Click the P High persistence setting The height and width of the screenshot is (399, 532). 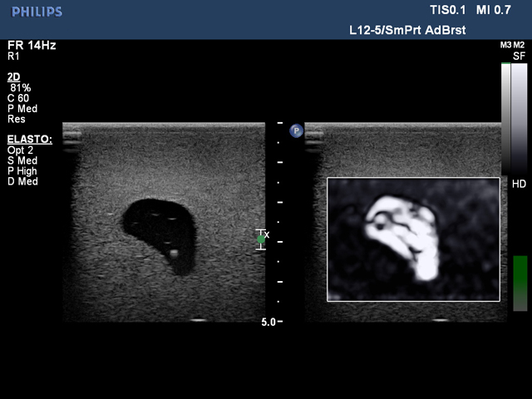pos(23,171)
